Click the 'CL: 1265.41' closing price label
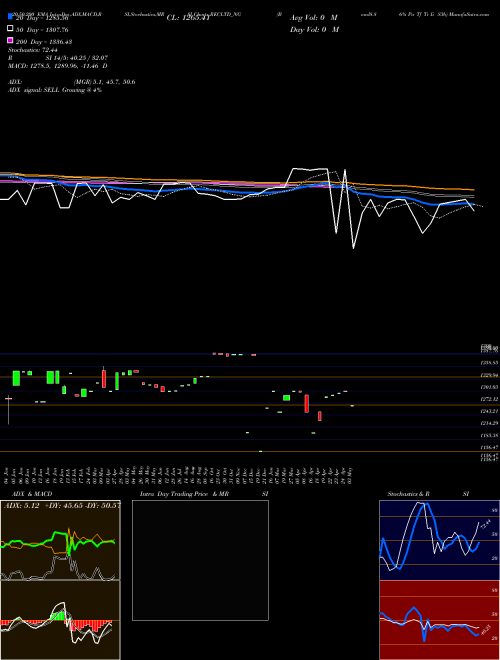Image resolution: width=500 pixels, height=660 pixels. coord(188,18)
